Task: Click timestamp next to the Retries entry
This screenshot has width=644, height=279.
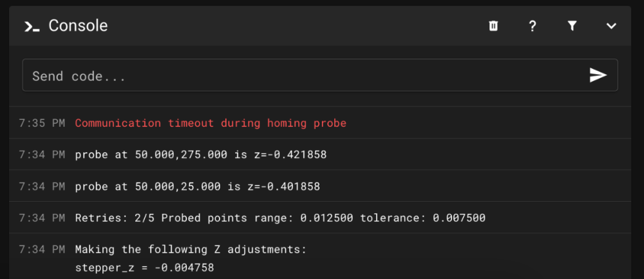Action: click(x=42, y=218)
